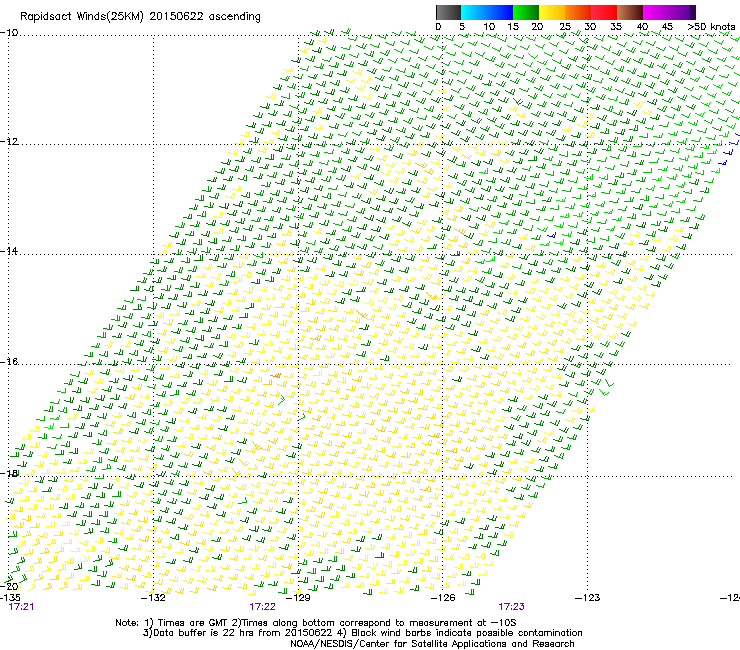740x650 pixels.
Task: Click the red 30-35 knots legend swatch
Action: coord(604,12)
